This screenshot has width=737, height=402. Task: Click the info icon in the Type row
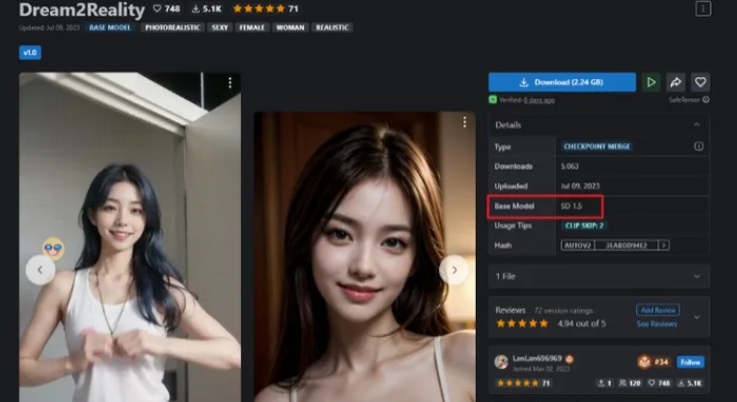pyautogui.click(x=698, y=146)
